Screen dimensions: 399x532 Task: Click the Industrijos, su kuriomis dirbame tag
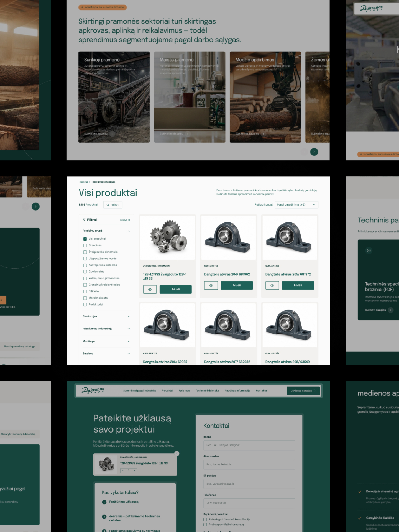coord(103,7)
